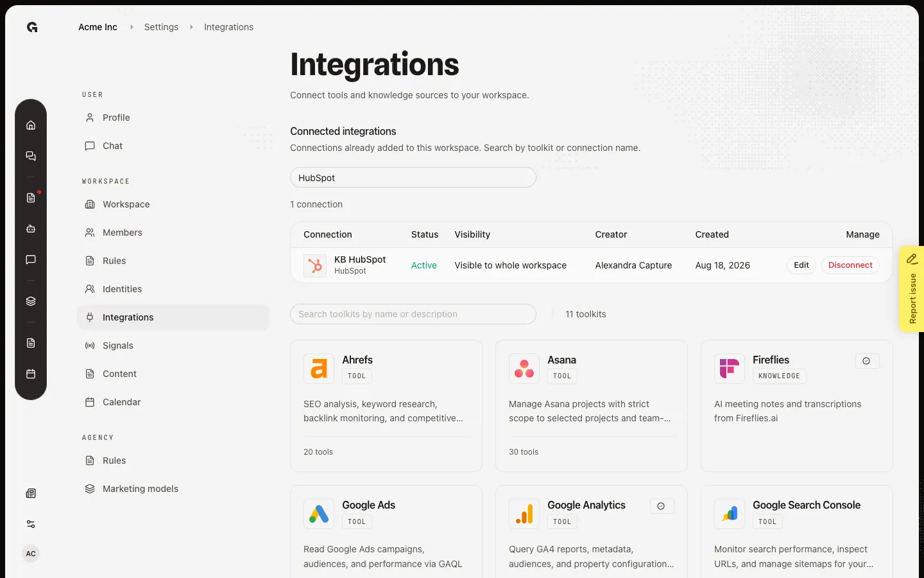
Task: Click the Google Analytics toolkit logo
Action: [x=524, y=514]
